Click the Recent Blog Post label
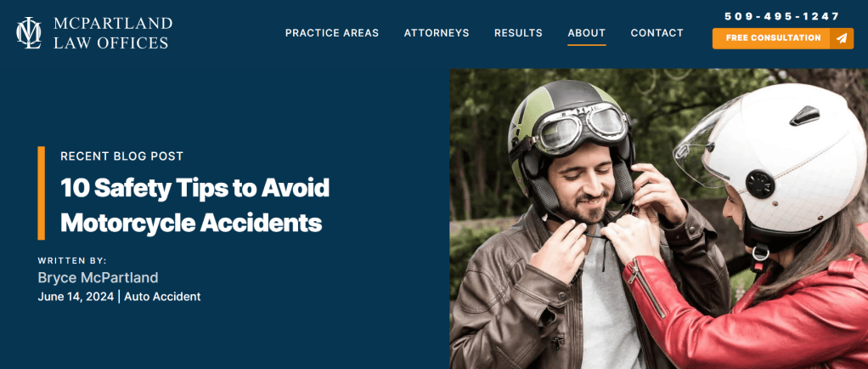 coord(121,156)
